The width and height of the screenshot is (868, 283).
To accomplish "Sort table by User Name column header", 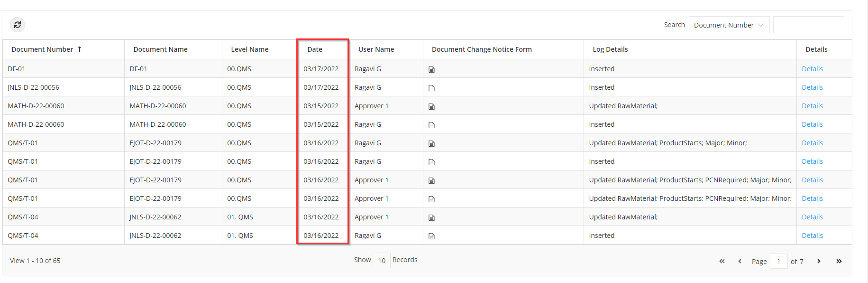I will 376,49.
